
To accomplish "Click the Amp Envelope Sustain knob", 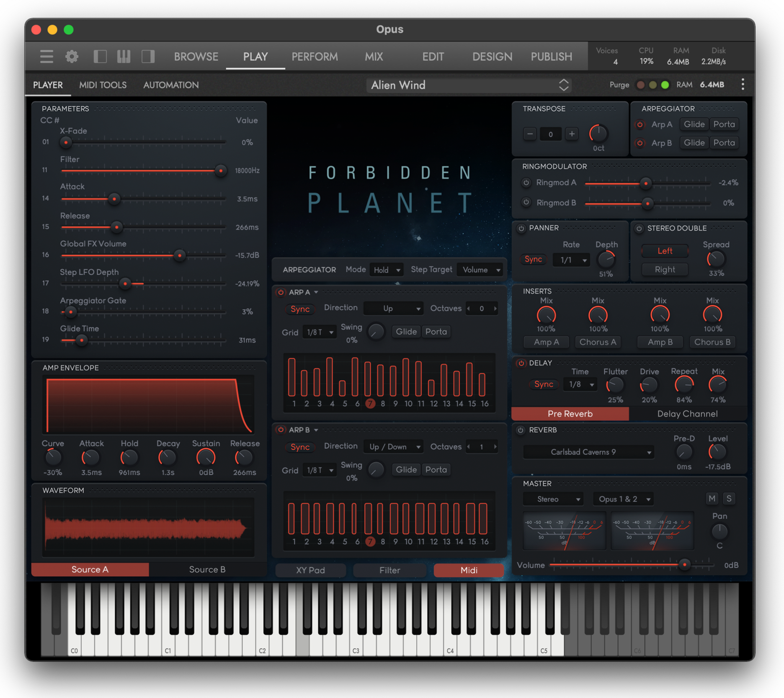I will pos(206,458).
